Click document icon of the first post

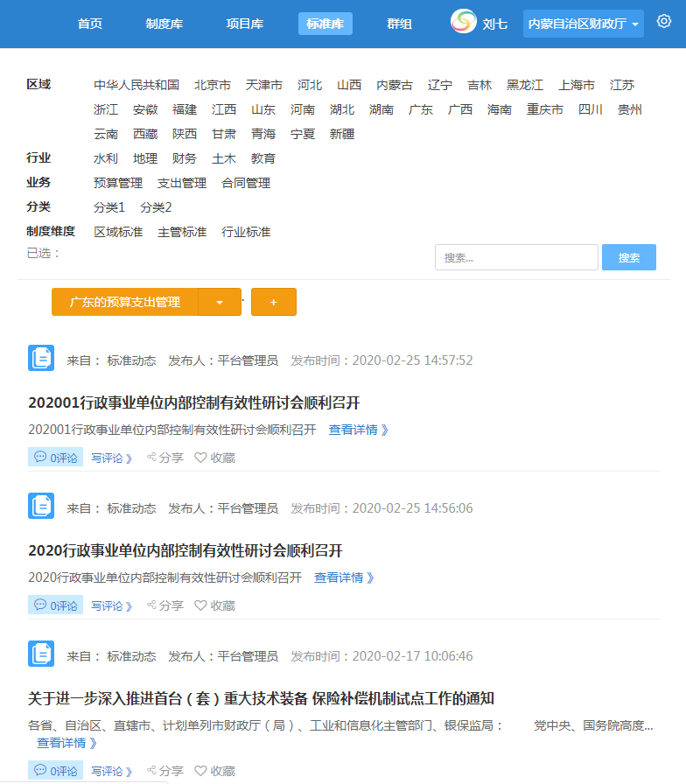tap(41, 358)
